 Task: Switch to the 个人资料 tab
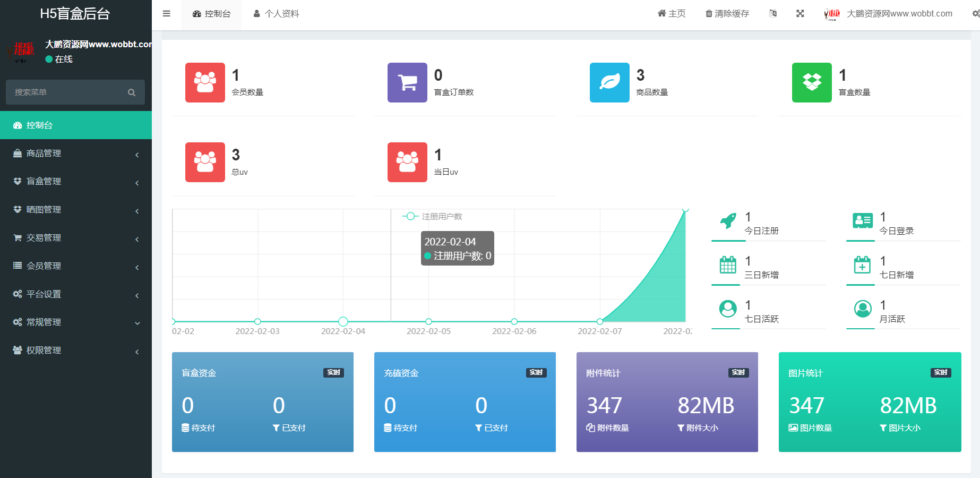(x=277, y=14)
